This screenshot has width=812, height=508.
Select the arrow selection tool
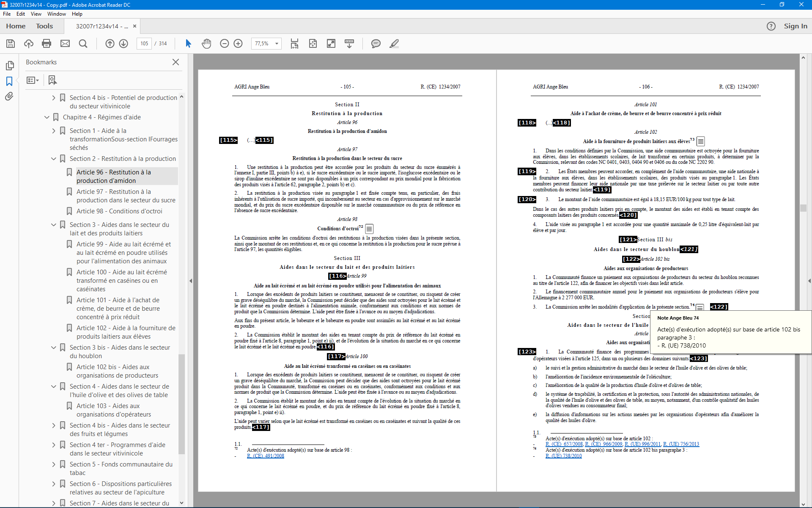click(189, 44)
